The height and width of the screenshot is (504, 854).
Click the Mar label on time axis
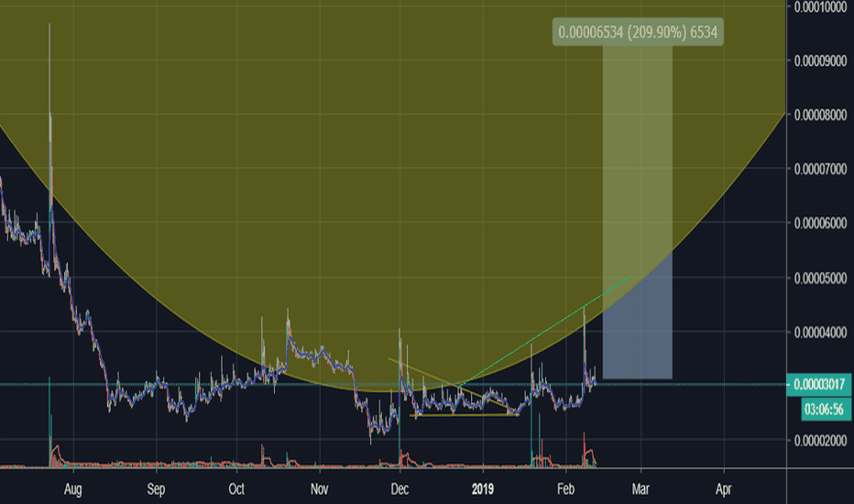pyautogui.click(x=640, y=488)
